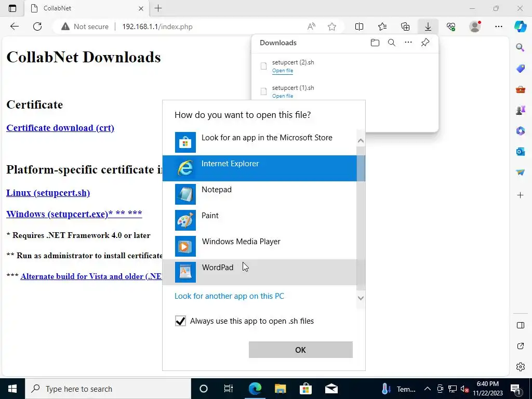Select WordPad in the app list

260,272
